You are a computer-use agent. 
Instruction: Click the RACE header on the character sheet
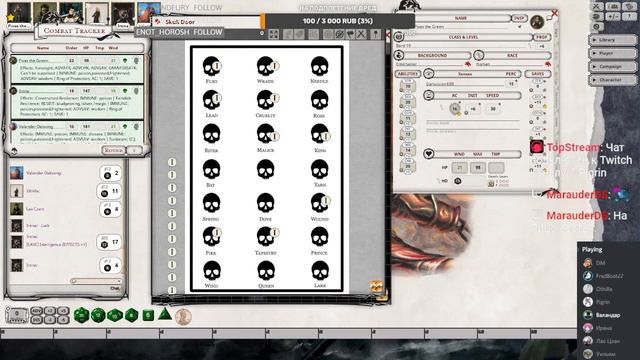tap(512, 55)
